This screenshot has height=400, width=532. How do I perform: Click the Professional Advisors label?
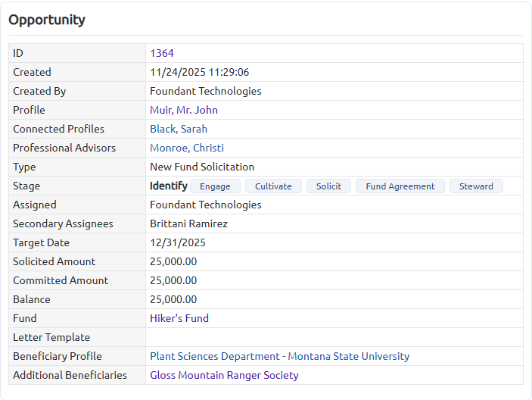pos(64,148)
